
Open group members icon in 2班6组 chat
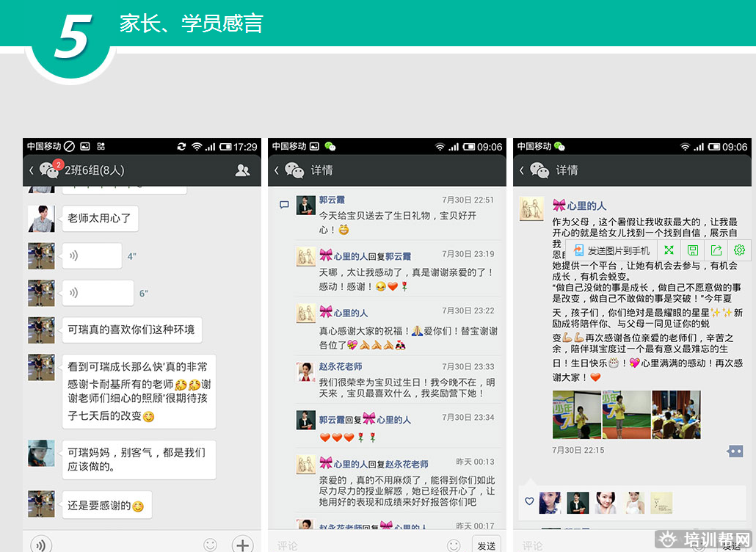(242, 170)
